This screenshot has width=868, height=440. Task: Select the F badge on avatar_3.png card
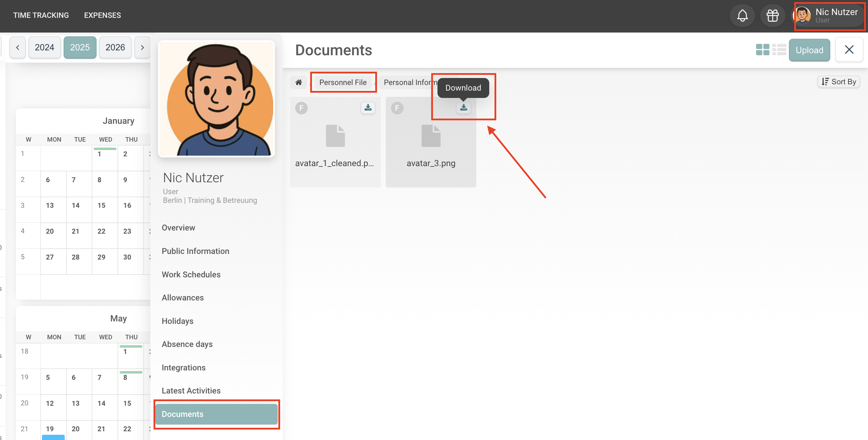pos(397,108)
